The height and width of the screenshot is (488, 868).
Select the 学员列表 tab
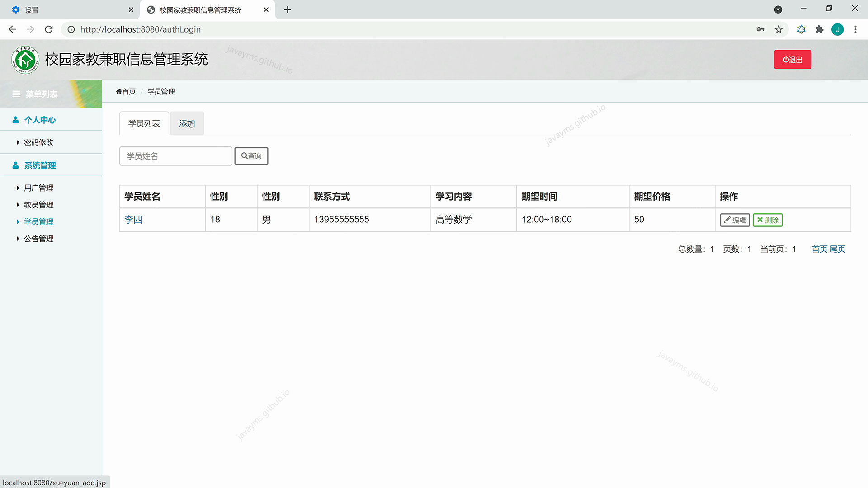coord(144,123)
